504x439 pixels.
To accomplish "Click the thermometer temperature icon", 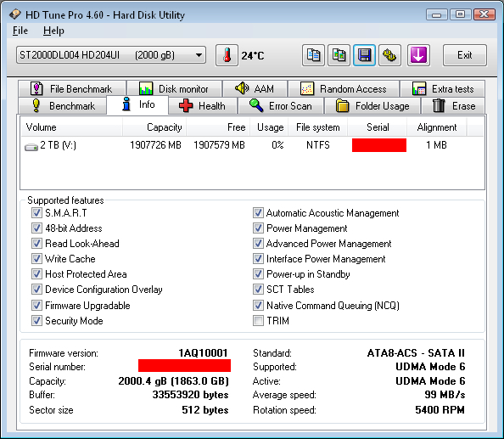I will [x=227, y=55].
